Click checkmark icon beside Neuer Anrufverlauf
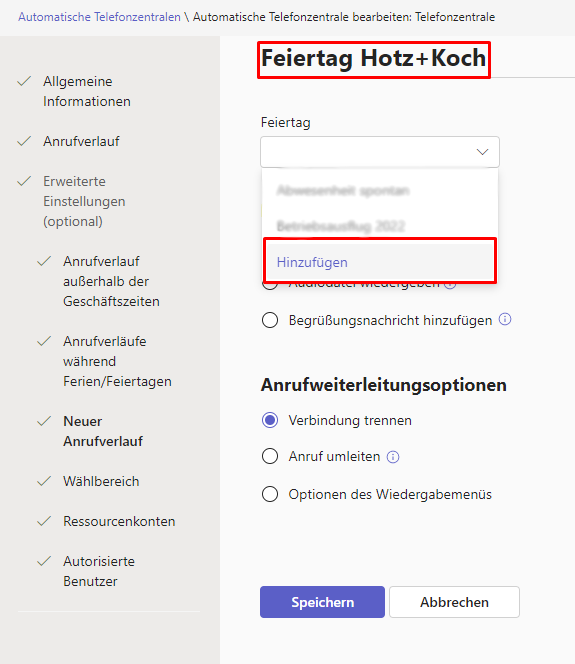The height and width of the screenshot is (664, 575). pos(44,421)
